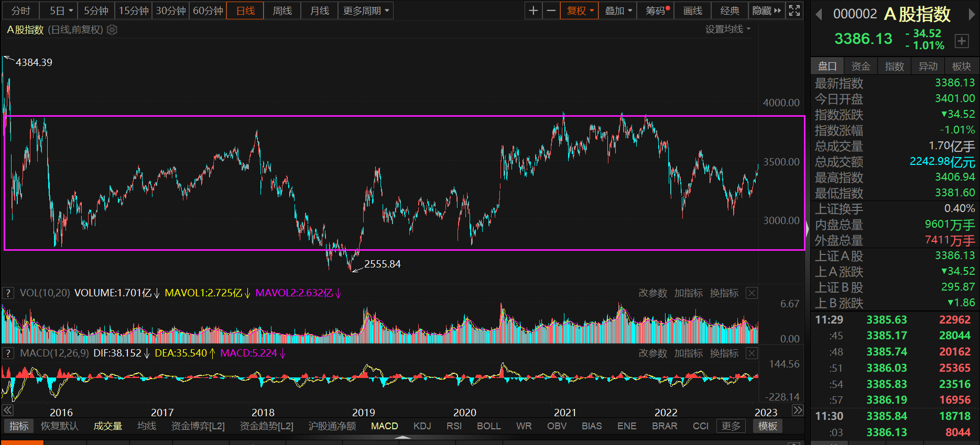Switch to 月线 monthly period
Viewport: 980px width, 445px height.
pyautogui.click(x=320, y=10)
